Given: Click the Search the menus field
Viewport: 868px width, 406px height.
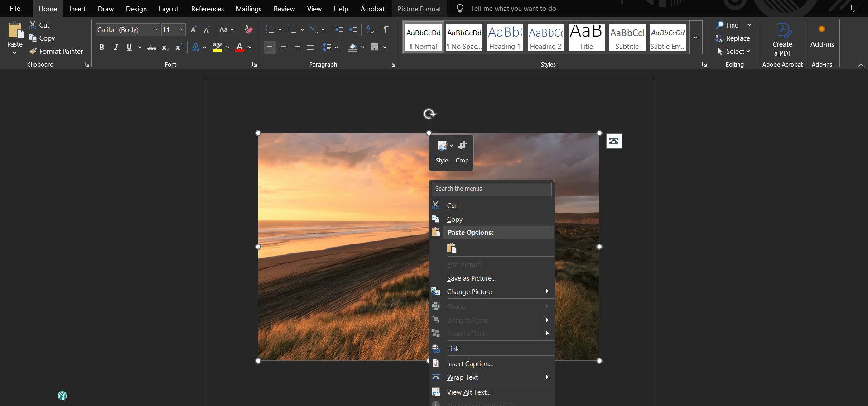Looking at the screenshot, I should (492, 189).
